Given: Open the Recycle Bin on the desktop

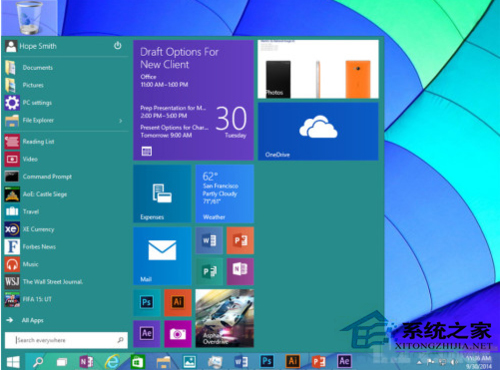Looking at the screenshot, I should point(30,18).
